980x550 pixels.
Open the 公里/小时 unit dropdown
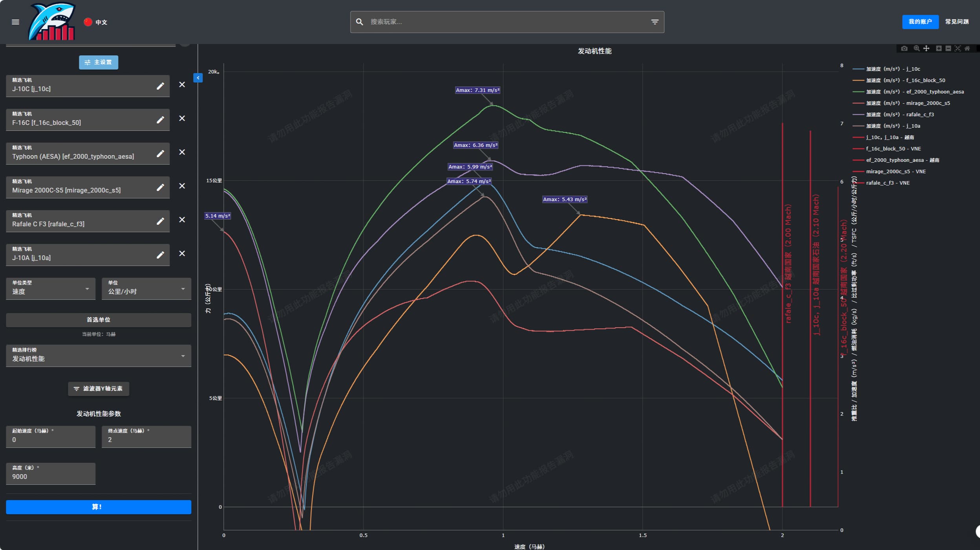(x=146, y=289)
